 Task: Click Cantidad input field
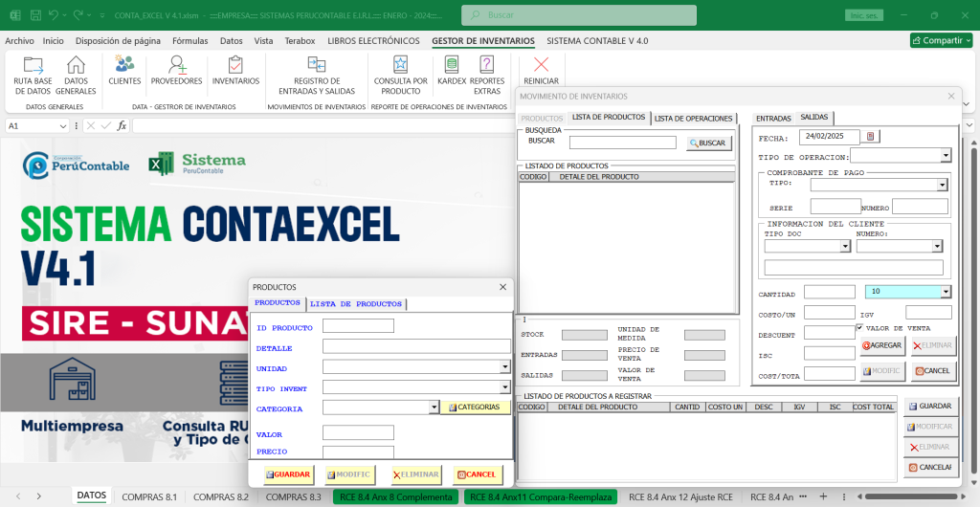point(830,292)
